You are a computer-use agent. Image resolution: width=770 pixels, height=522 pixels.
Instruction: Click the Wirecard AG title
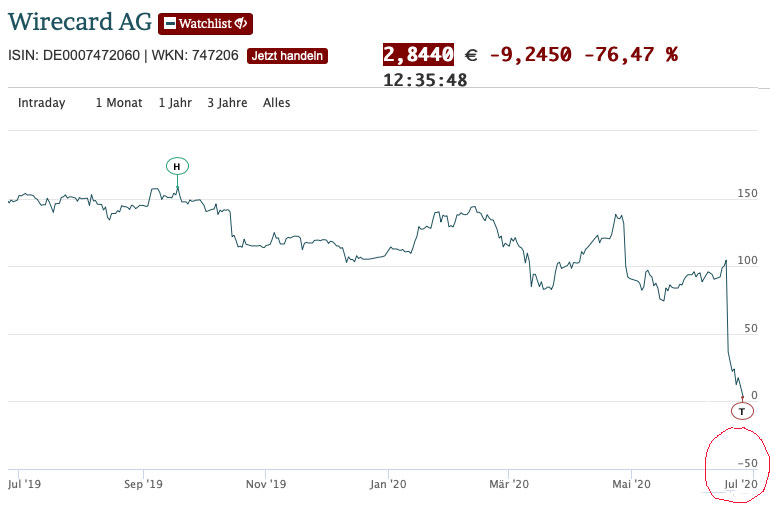tap(79, 22)
